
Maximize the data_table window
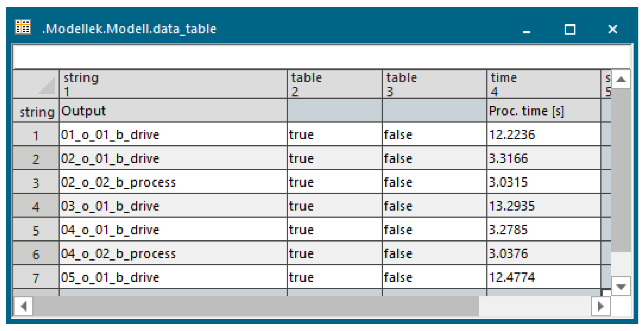point(570,30)
